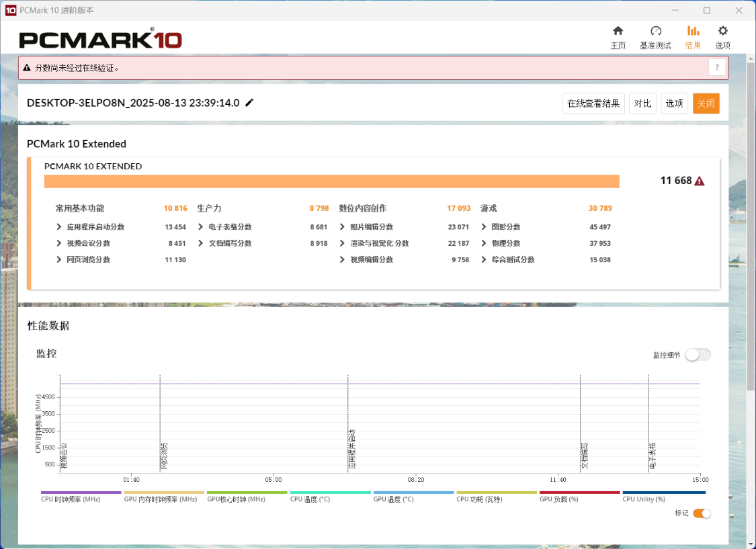756x549 pixels.
Task: Click the vertical scrollbar thumb
Action: tap(751, 226)
